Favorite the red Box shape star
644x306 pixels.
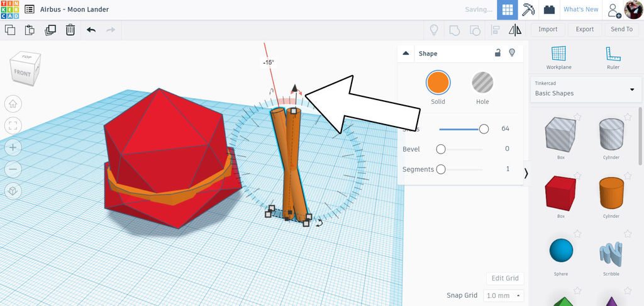tap(577, 176)
